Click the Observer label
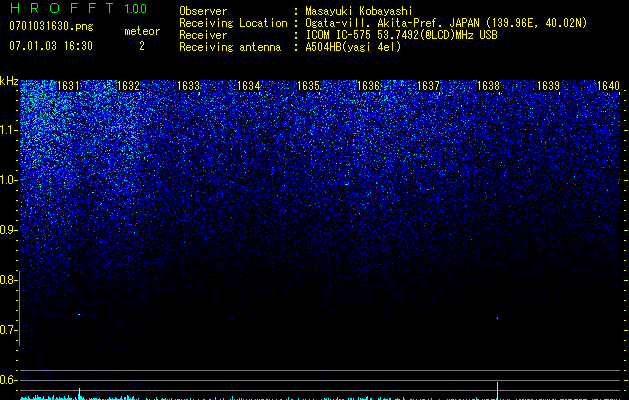 [203, 11]
